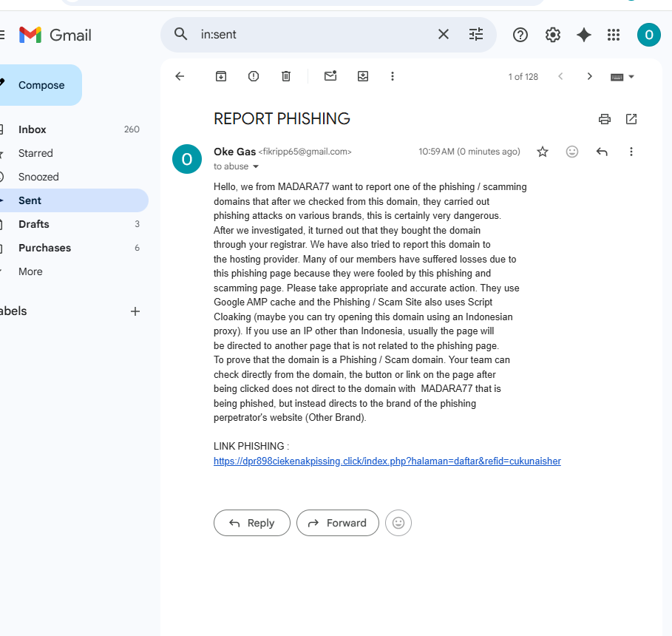
Task: Go back to Sent list
Action: click(180, 76)
